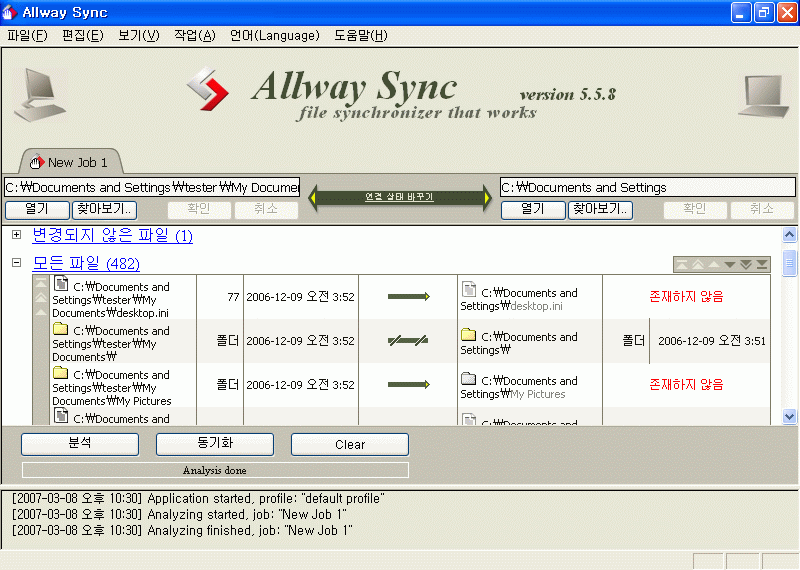The image size is (800, 570).
Task: Open the 파일(F) menu
Action: coord(28,35)
